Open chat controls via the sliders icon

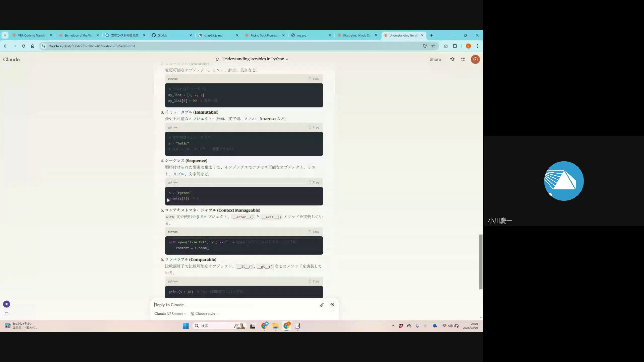pyautogui.click(x=463, y=59)
